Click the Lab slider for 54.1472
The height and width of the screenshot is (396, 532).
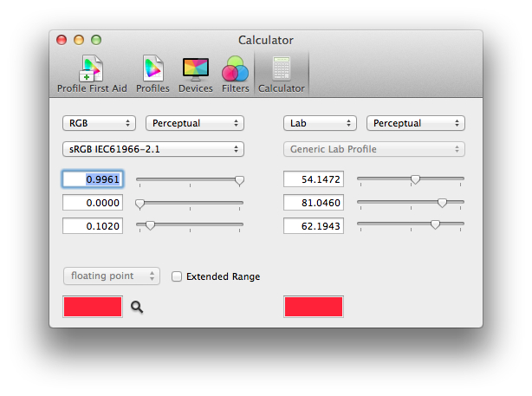(415, 179)
